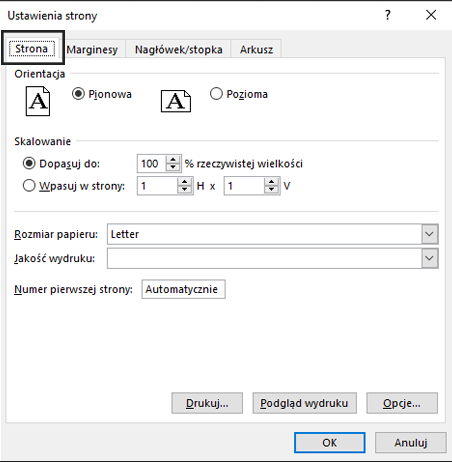Decrease the H pages count spinner
Viewport: 452px width, 462px height.
(184, 189)
